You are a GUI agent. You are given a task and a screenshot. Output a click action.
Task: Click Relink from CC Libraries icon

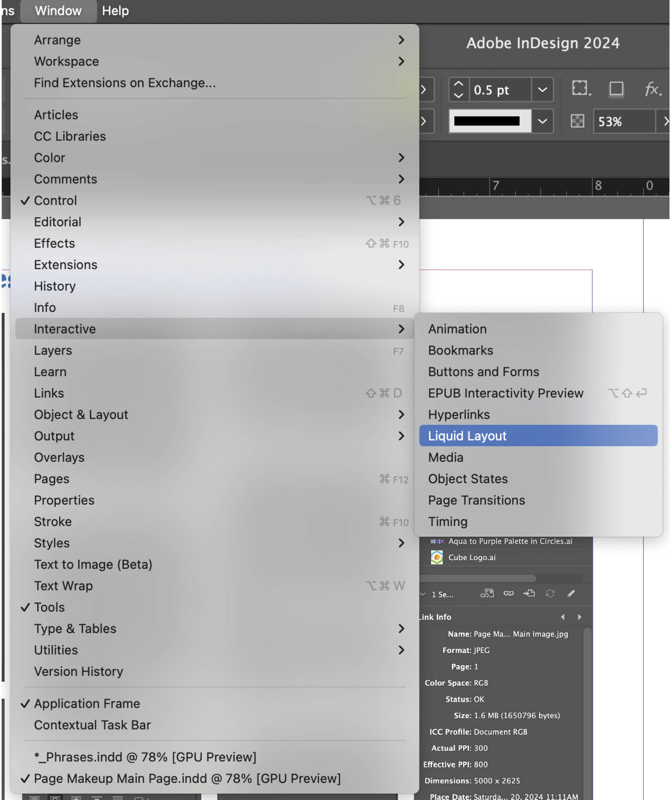click(487, 594)
